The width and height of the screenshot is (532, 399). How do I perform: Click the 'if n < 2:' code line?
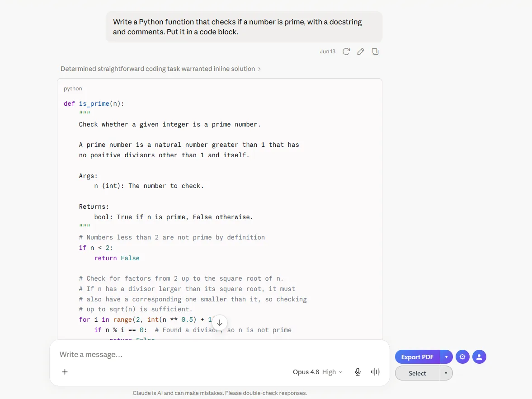(x=96, y=248)
